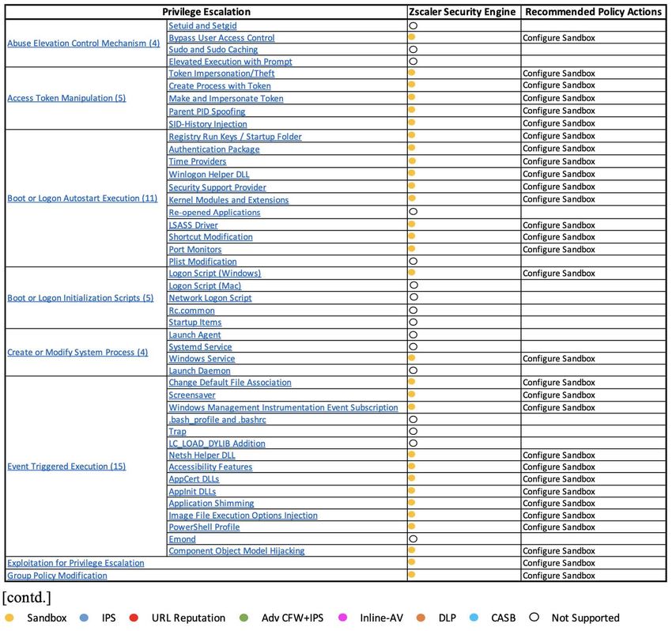The height and width of the screenshot is (631, 672).
Task: Open the Logon Script (Windows) link
Action: click(x=215, y=274)
